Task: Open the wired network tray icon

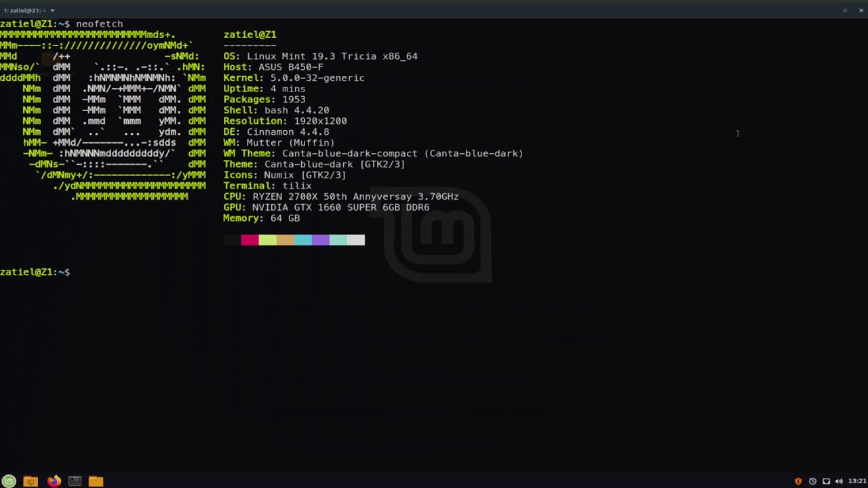Action: [x=826, y=481]
